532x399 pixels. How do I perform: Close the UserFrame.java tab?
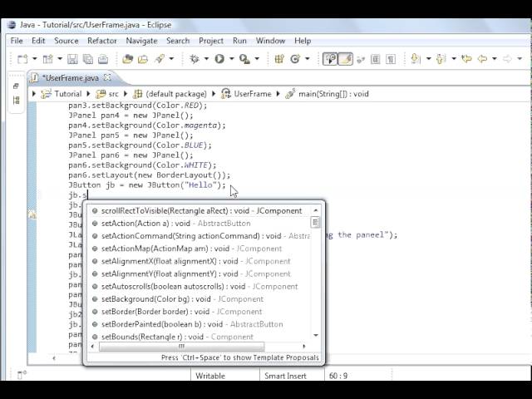[x=107, y=77]
